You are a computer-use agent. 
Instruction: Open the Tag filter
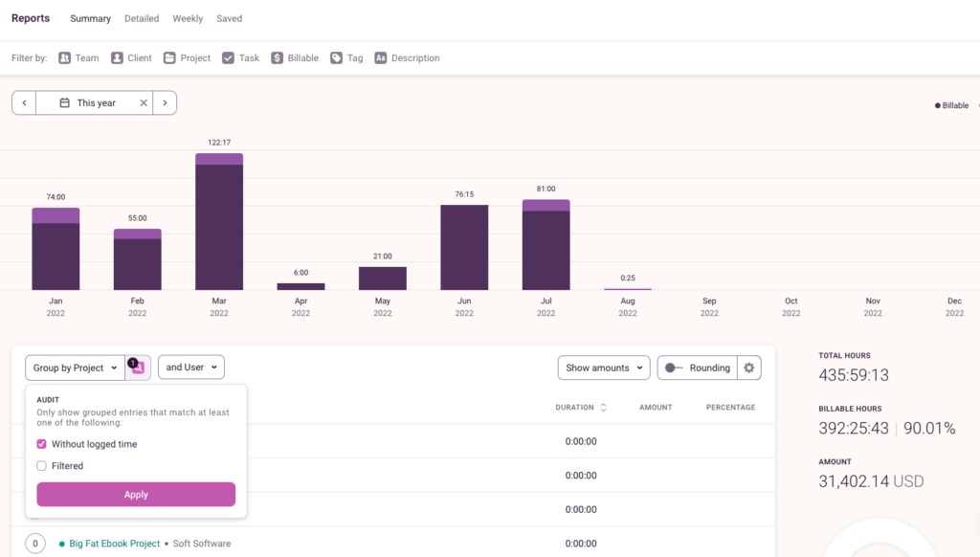click(x=345, y=57)
